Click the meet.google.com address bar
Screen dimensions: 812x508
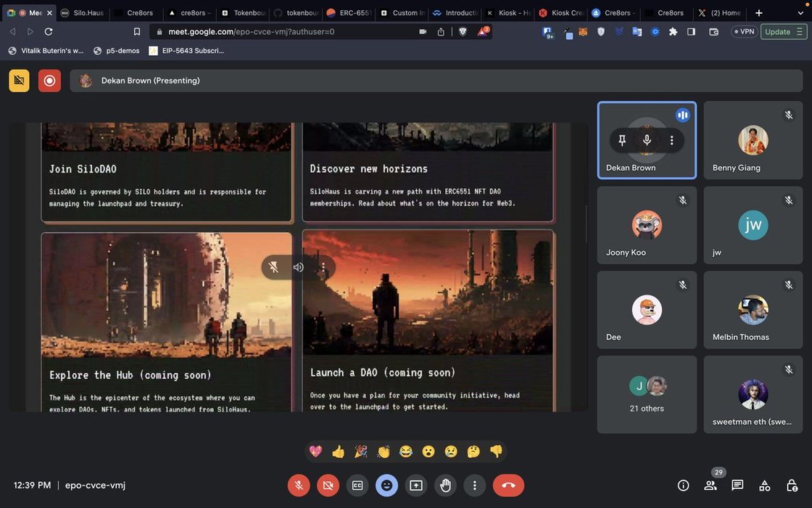coord(285,32)
